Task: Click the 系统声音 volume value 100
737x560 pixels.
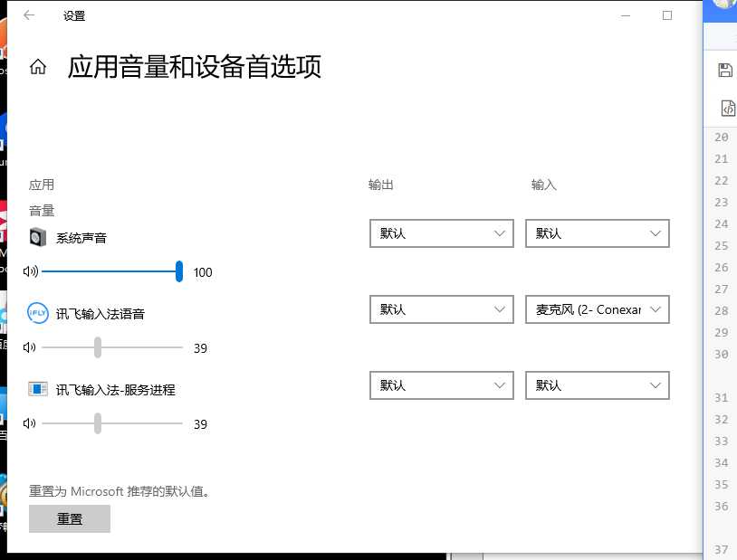Action: (203, 272)
